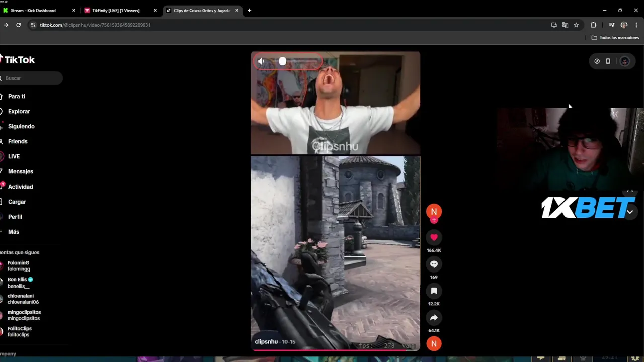The width and height of the screenshot is (644, 362).
Task: Open Explorar in sidebar
Action: 19,111
